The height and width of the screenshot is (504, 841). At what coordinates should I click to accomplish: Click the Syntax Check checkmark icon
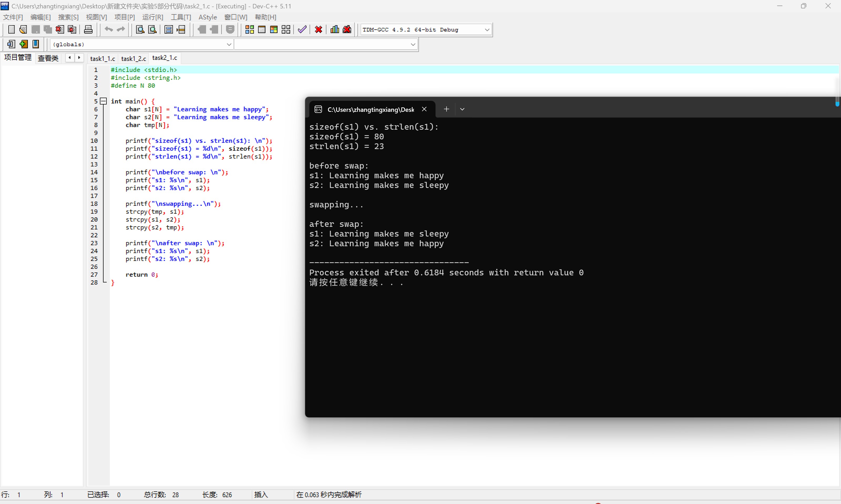coord(302,30)
